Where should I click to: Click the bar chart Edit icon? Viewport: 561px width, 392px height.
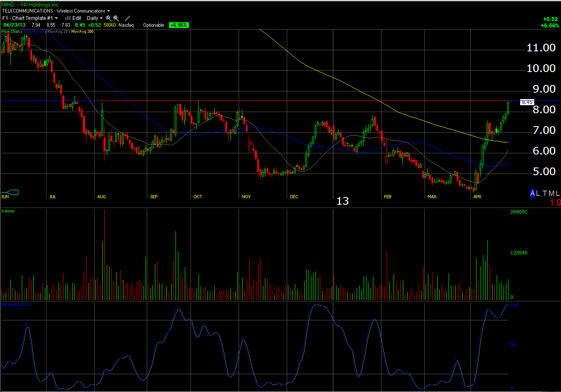(68, 18)
